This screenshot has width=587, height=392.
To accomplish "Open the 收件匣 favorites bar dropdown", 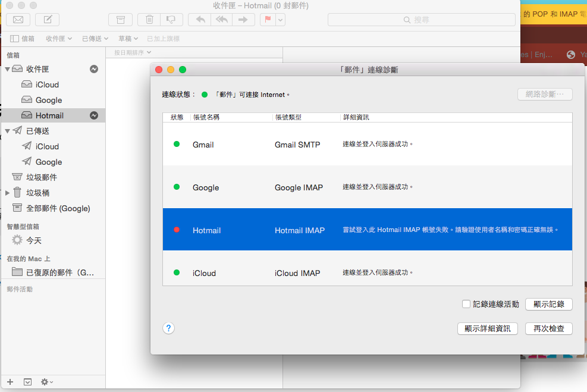I will point(59,39).
